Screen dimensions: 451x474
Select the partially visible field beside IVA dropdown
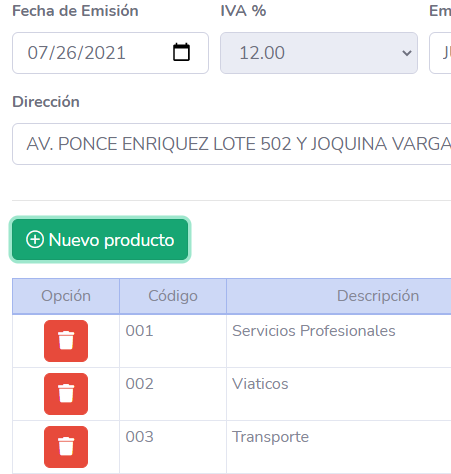point(440,53)
